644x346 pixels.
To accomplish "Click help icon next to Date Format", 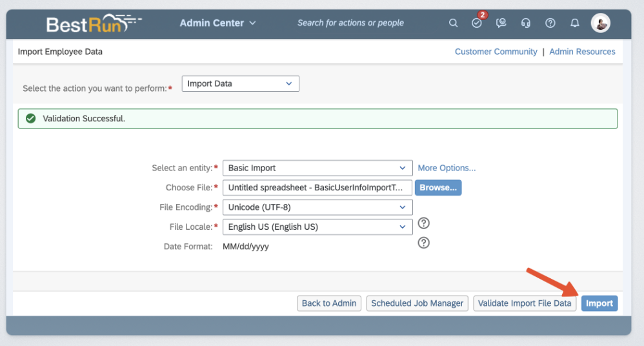I will click(x=423, y=243).
